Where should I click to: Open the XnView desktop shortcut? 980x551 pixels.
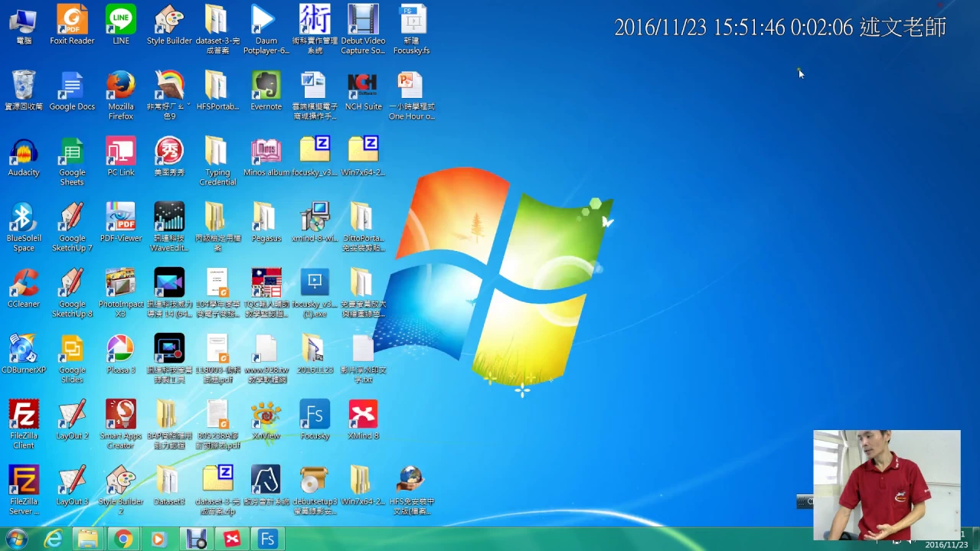[x=266, y=419]
